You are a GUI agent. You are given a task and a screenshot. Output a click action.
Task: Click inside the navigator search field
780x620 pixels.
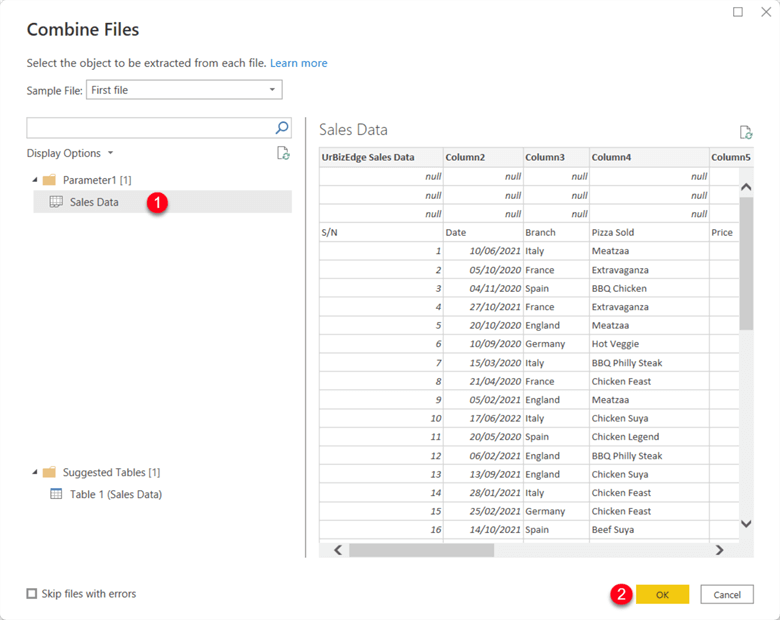[148, 128]
